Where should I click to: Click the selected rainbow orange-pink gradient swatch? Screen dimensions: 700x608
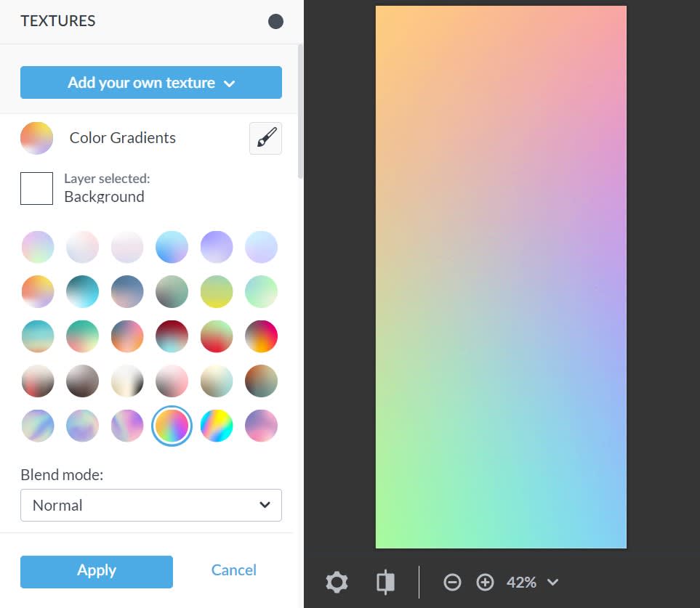pyautogui.click(x=172, y=426)
